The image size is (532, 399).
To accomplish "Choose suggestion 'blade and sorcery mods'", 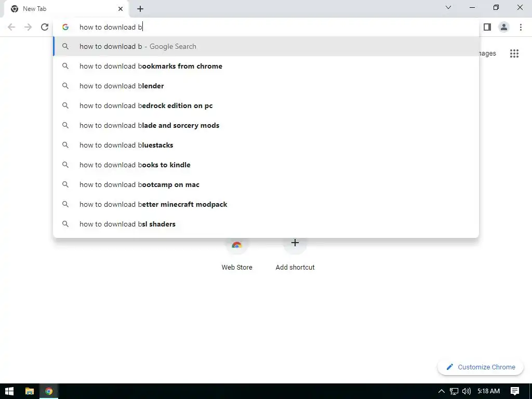I will [x=267, y=125].
